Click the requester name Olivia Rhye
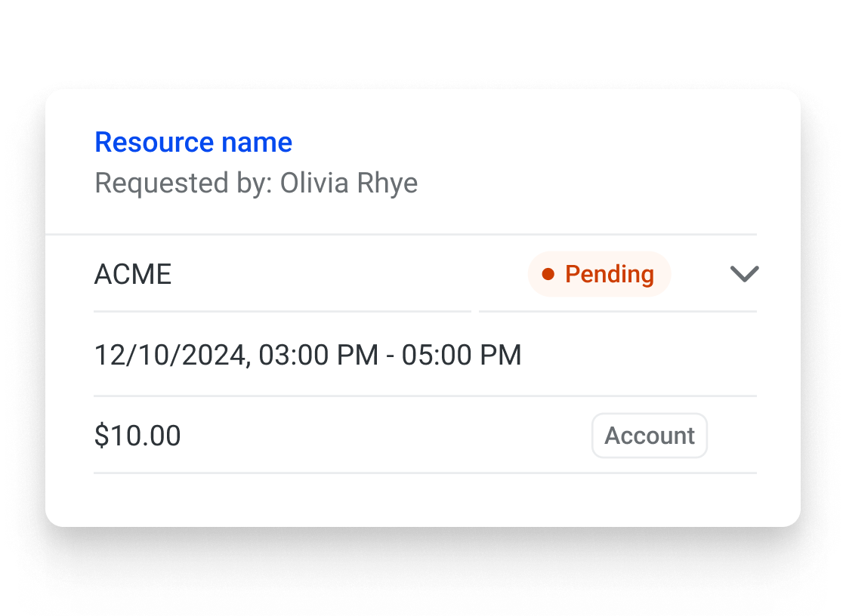Screen dimensions: 846x616 349,183
